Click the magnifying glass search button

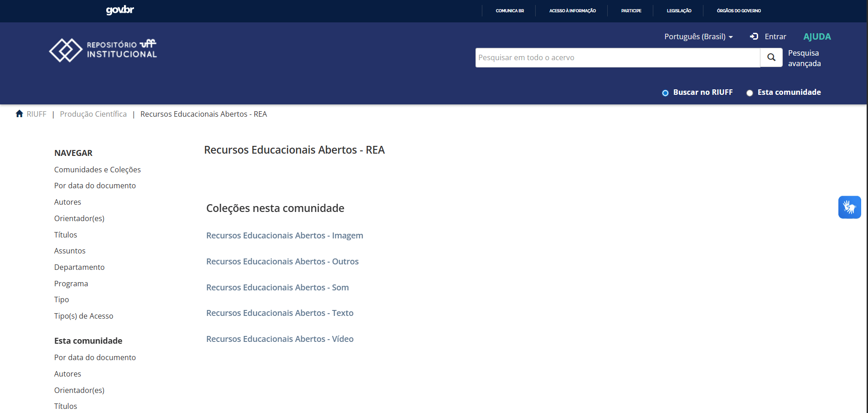tap(771, 57)
